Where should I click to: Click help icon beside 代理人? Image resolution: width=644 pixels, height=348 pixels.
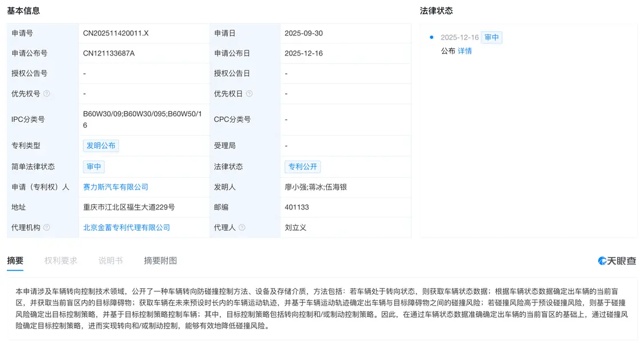click(x=242, y=228)
